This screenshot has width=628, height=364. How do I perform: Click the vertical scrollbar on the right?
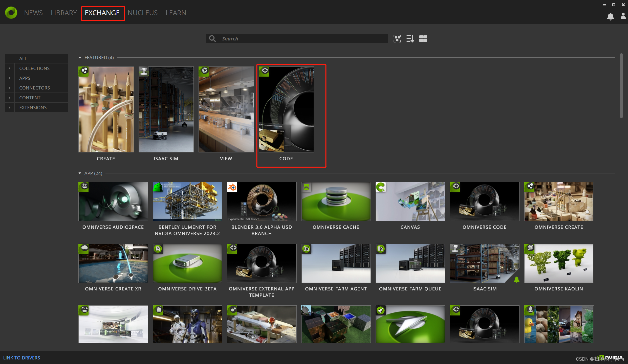[621, 85]
